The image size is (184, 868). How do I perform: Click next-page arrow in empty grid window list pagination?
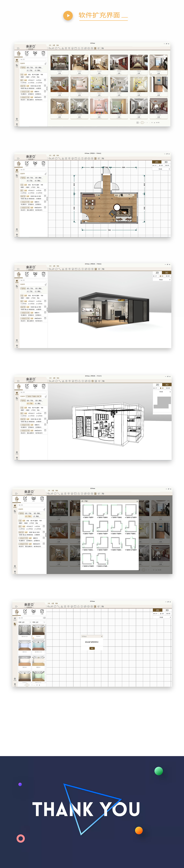tap(39, 685)
